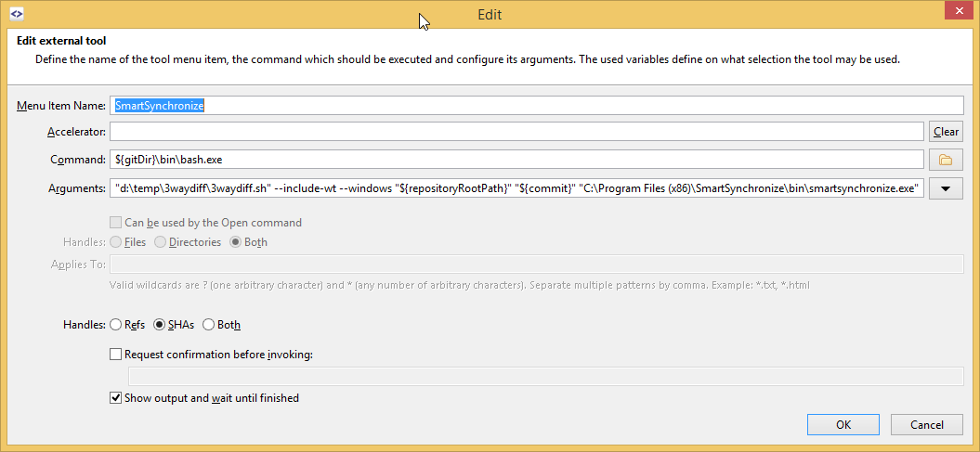The height and width of the screenshot is (452, 980).
Task: Click the Menu Item Name text field
Action: (536, 106)
